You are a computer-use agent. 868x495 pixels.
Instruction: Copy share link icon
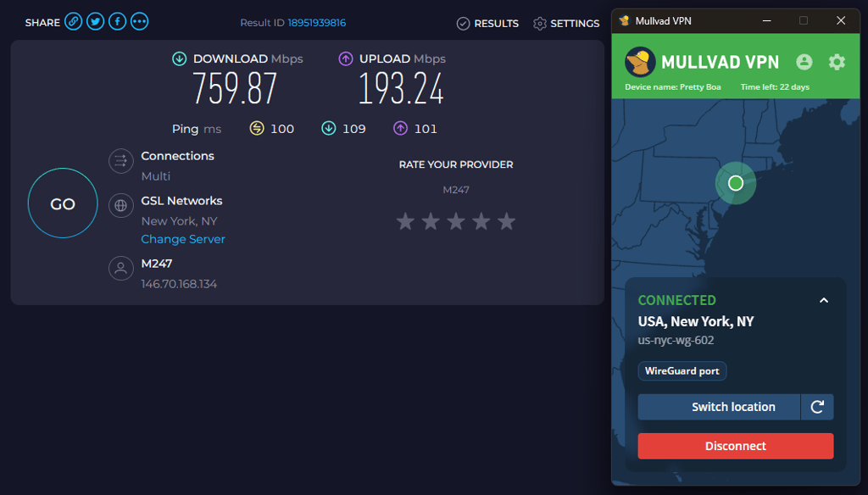pyautogui.click(x=73, y=21)
